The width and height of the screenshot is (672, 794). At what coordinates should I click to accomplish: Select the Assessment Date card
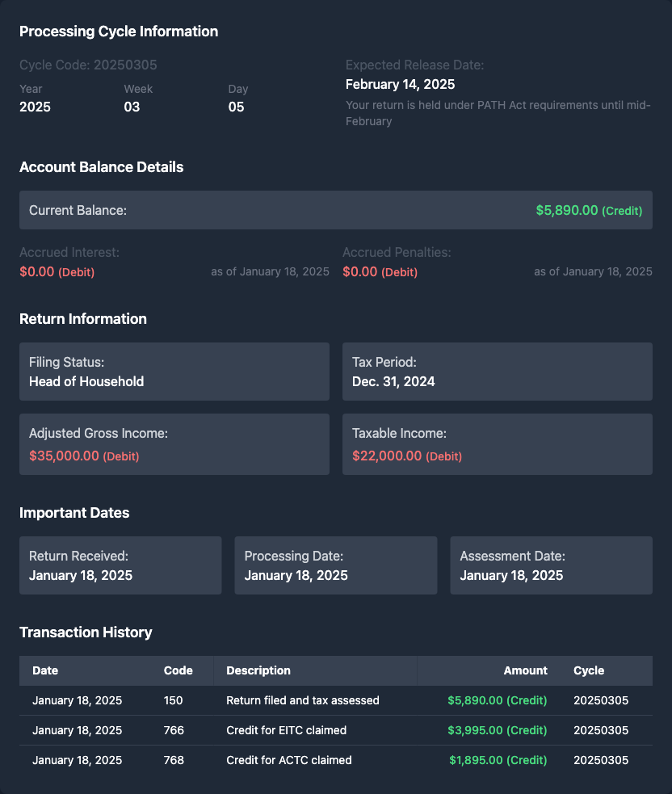551,565
